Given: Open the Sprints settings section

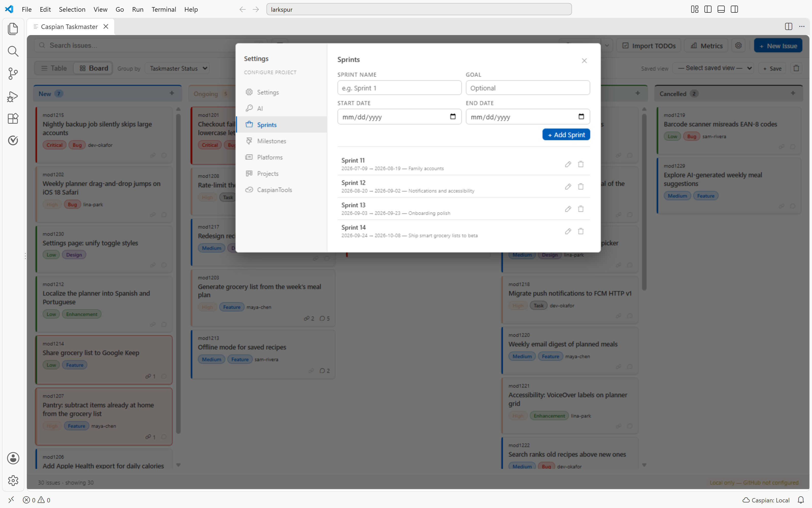Looking at the screenshot, I should pos(281,125).
